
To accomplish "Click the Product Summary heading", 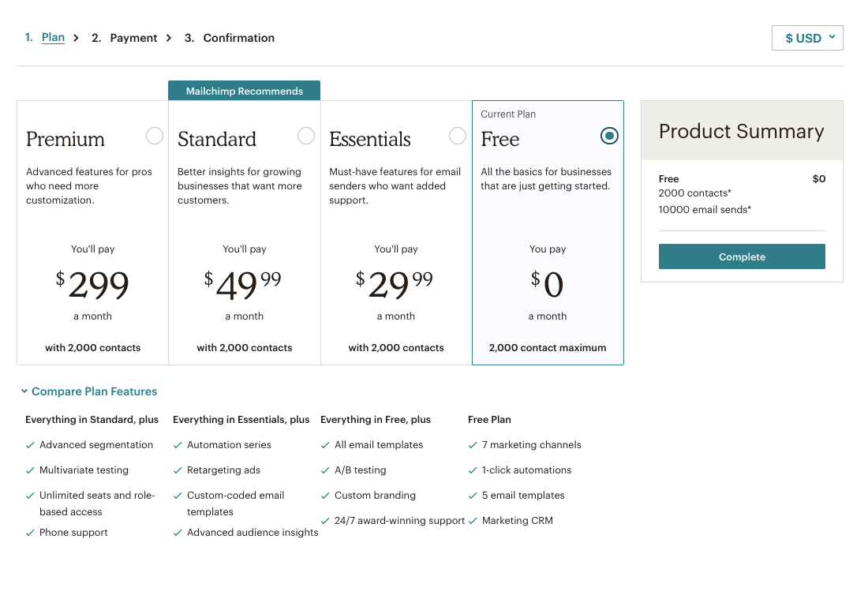I will pyautogui.click(x=741, y=131).
